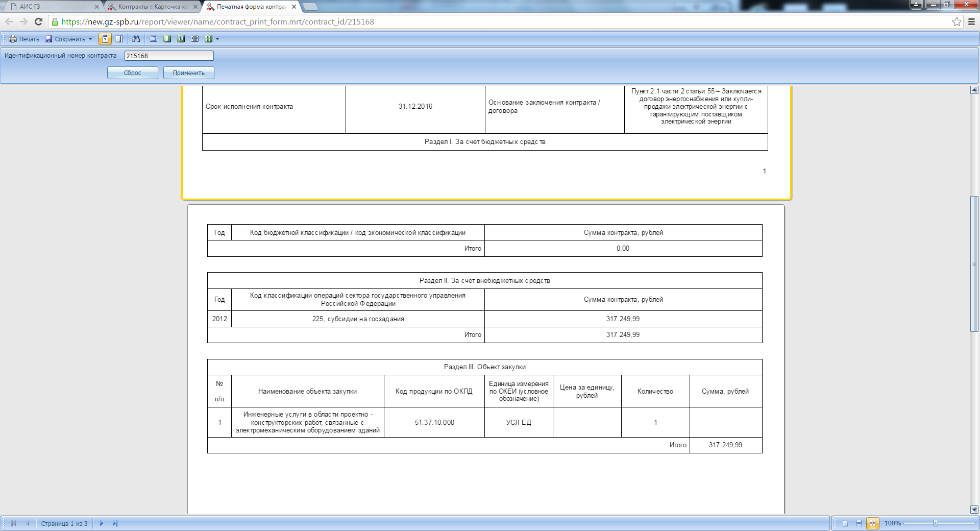Switch to single page display mode
This screenshot has width=980, height=531.
tap(845, 523)
